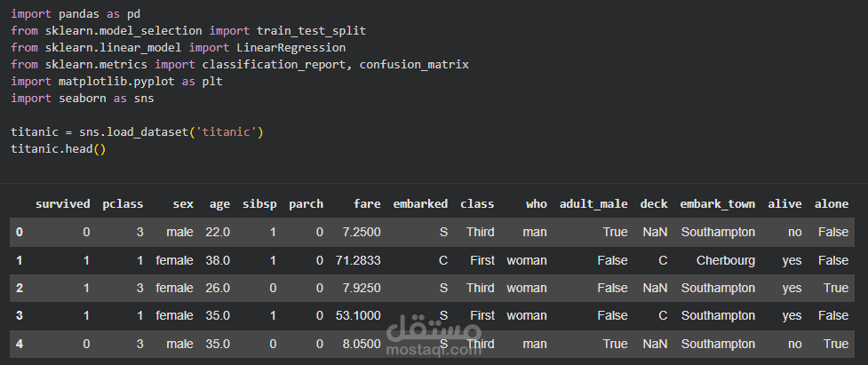This screenshot has height=365, width=868.
Task: Click the fare value 7.2500
Action: (x=362, y=233)
